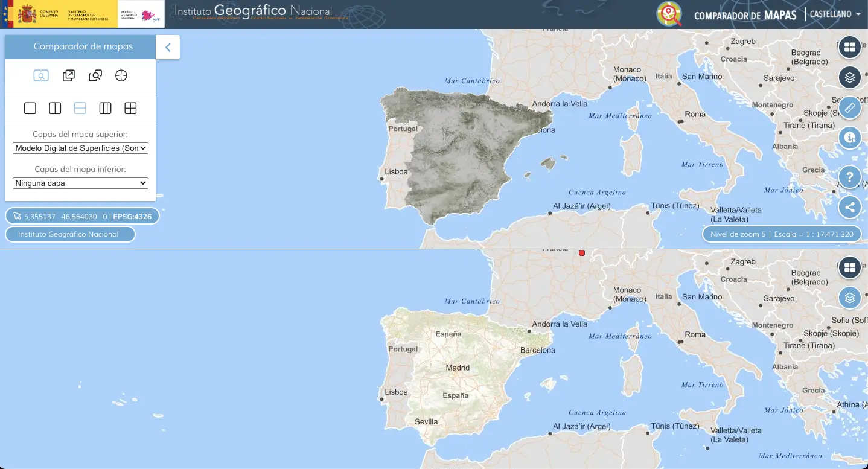This screenshot has width=868, height=469.
Task: Click 'Cuenca Argelina' label on the lower map
Action: 598,413
